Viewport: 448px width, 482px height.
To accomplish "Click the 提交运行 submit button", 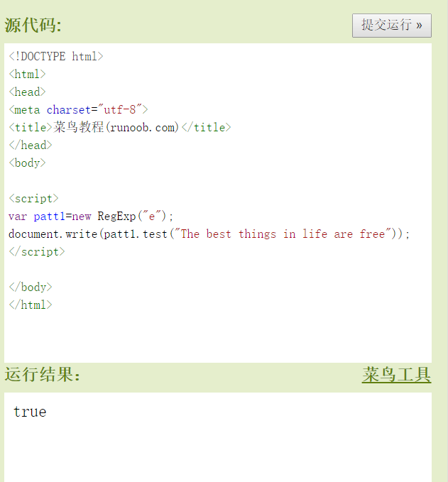I will click(391, 25).
